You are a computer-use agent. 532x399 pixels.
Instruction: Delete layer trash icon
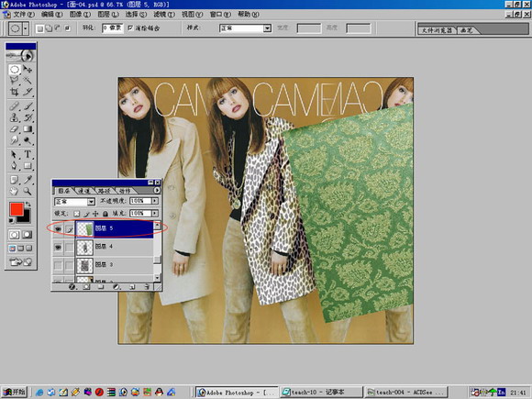click(x=147, y=287)
